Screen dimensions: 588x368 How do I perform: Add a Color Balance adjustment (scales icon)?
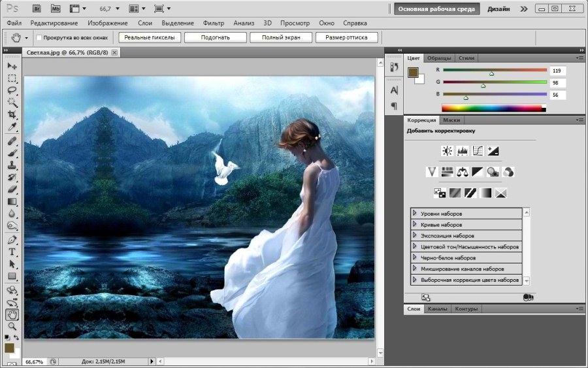463,172
